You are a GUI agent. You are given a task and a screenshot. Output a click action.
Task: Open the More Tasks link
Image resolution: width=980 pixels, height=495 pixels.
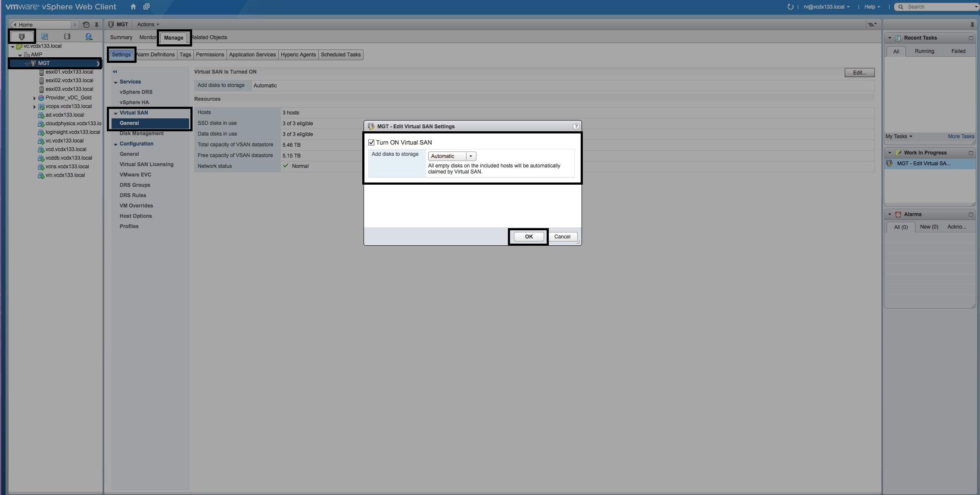point(961,136)
